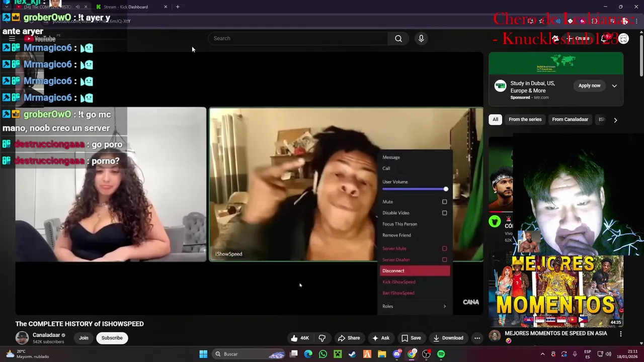This screenshot has height=362, width=644.
Task: Dislike the video
Action: (322, 338)
